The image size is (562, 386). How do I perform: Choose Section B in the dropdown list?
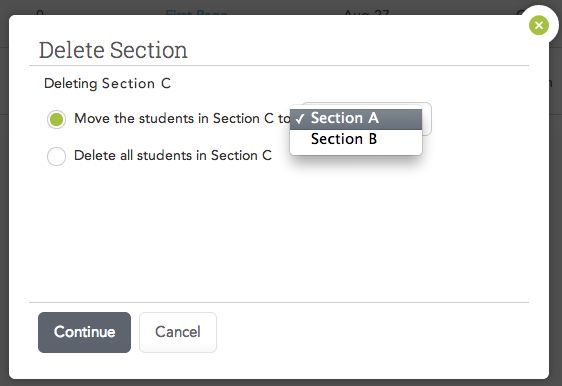pyautogui.click(x=356, y=139)
